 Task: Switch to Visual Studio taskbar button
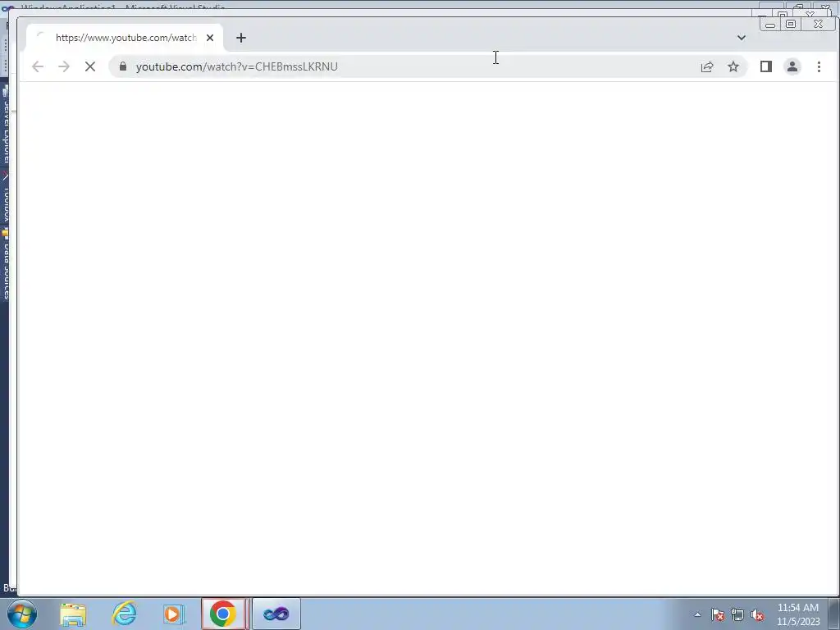pyautogui.click(x=276, y=614)
